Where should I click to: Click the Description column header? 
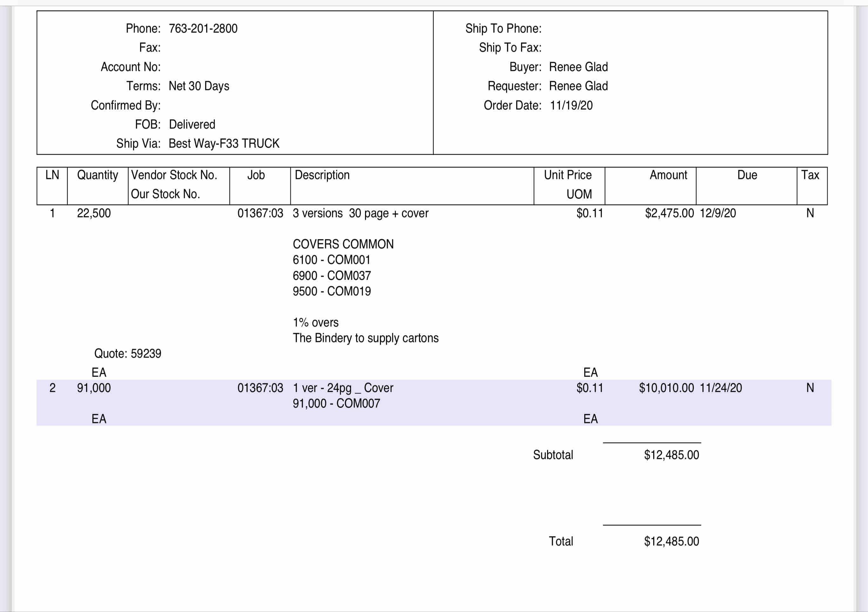(x=322, y=175)
